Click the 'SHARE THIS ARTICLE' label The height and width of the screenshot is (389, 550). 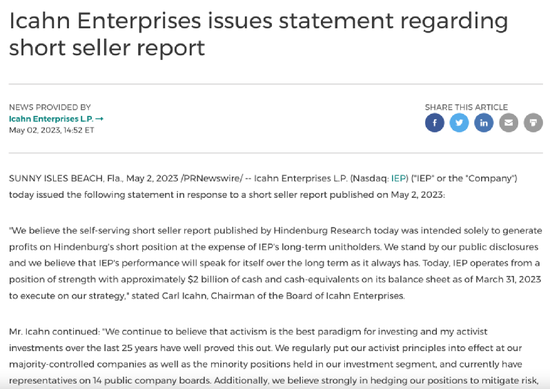(466, 107)
